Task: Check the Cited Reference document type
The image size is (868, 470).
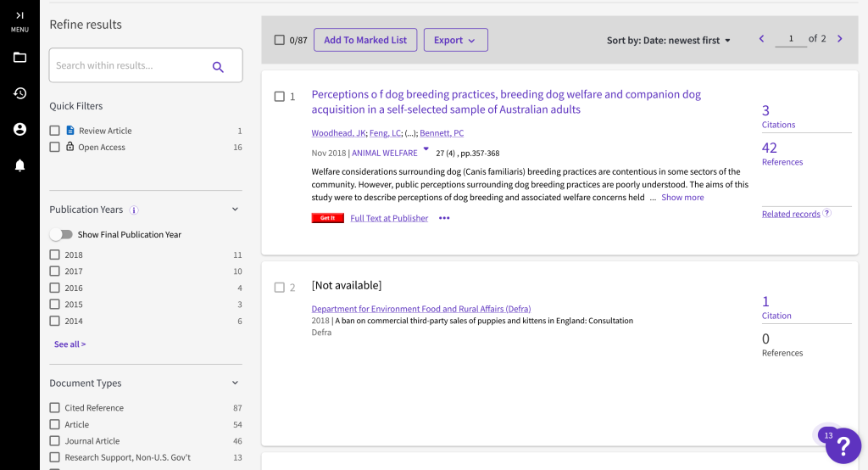Action: 54,407
